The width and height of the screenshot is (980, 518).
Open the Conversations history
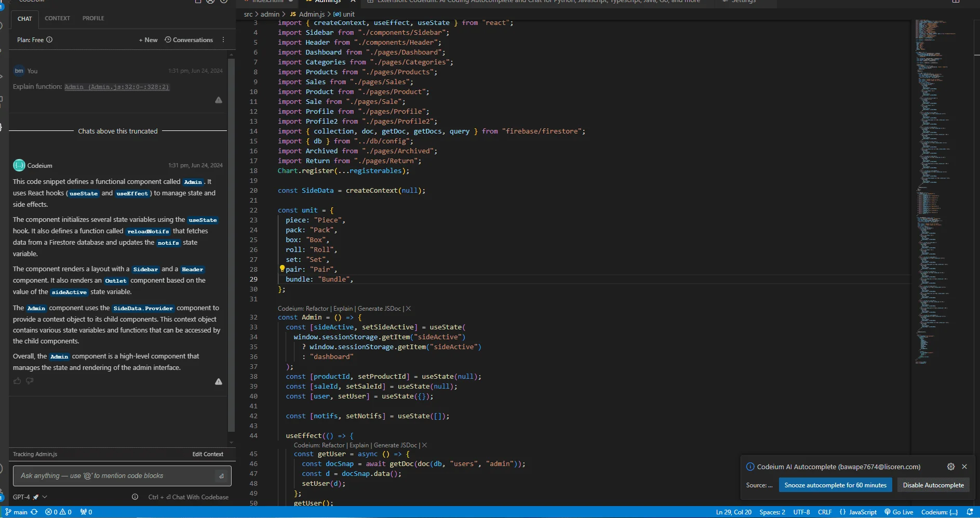(x=189, y=40)
